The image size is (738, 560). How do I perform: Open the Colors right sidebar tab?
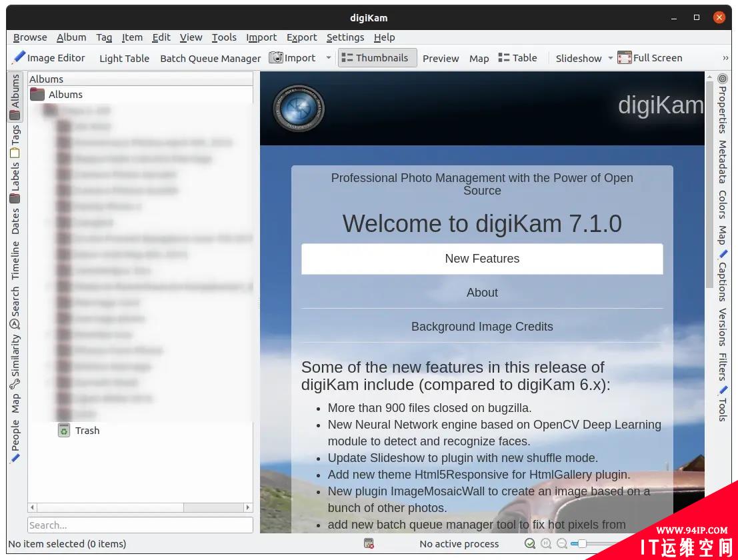point(723,205)
